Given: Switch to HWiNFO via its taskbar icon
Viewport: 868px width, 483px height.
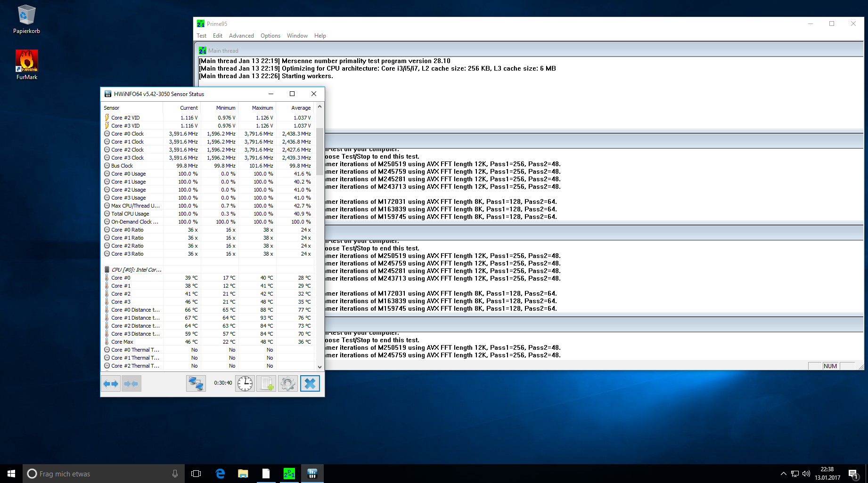Looking at the screenshot, I should 312,474.
